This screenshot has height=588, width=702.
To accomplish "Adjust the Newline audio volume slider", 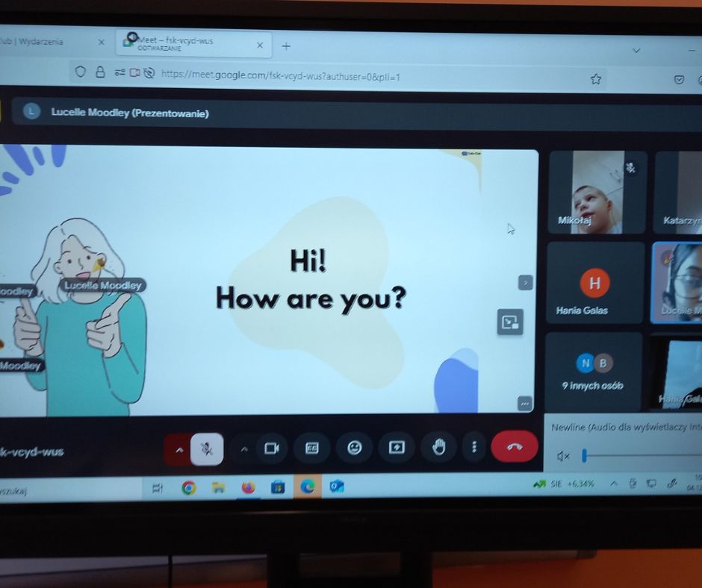I will 585,455.
